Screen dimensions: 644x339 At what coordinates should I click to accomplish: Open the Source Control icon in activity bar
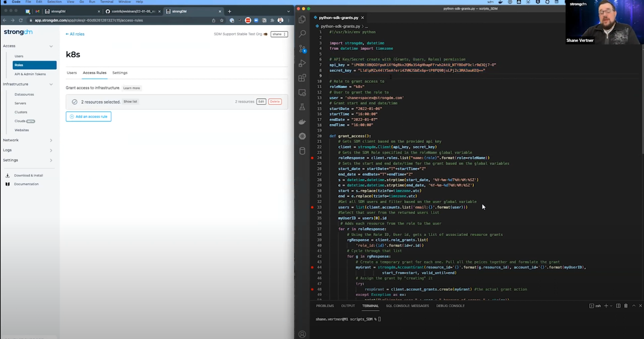[x=302, y=49]
